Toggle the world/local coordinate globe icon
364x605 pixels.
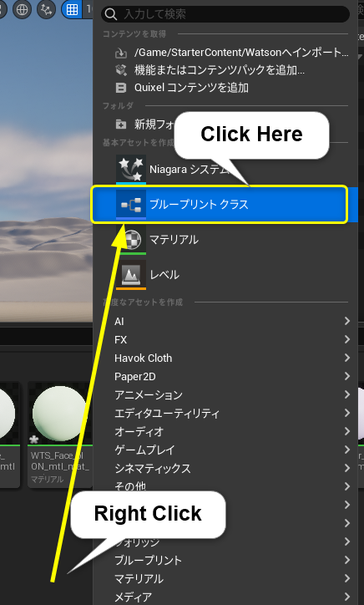(22, 9)
